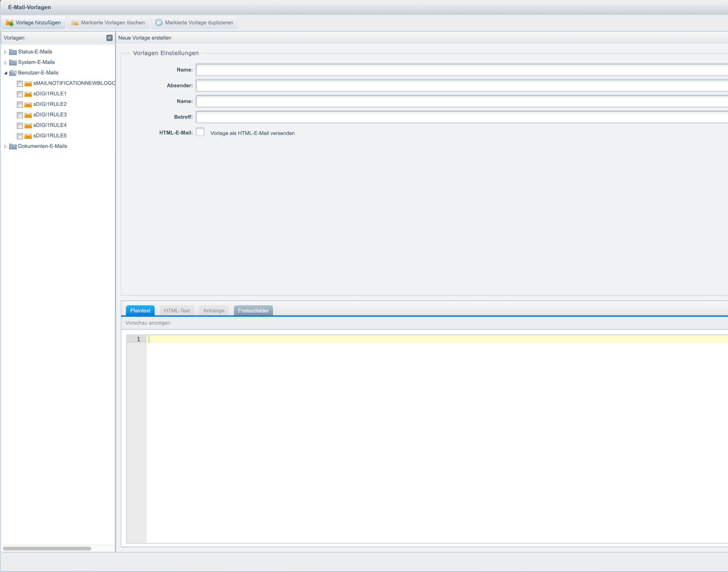
Task: Select the Benutzer-E-Mails folder label
Action: (38, 73)
